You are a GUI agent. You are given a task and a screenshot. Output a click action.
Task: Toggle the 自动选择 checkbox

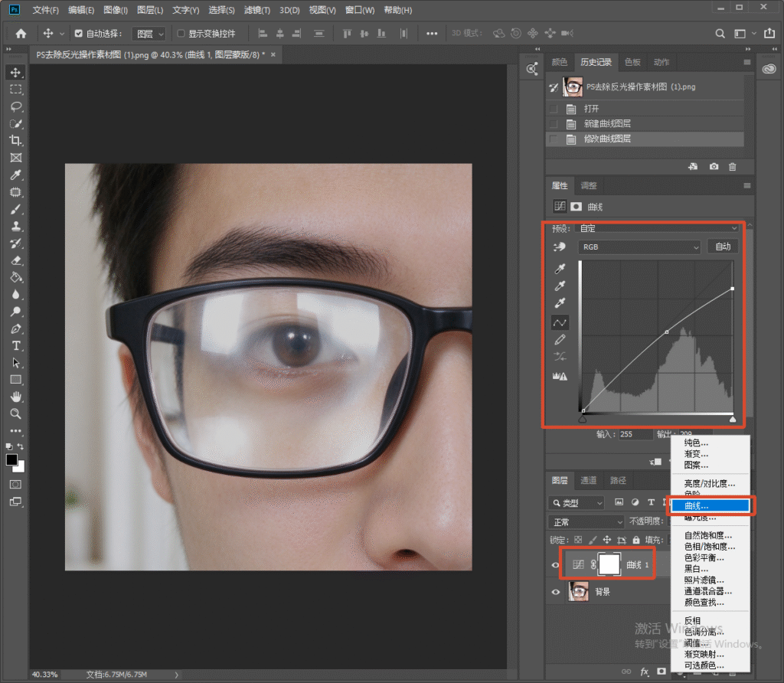[x=79, y=34]
